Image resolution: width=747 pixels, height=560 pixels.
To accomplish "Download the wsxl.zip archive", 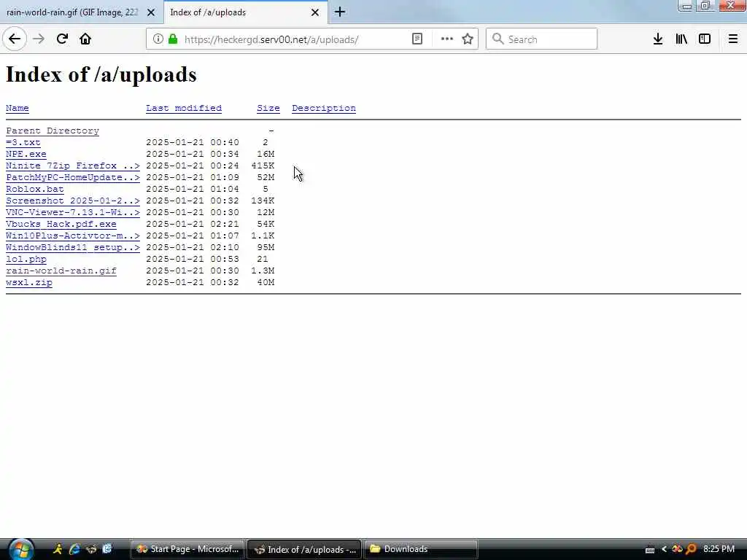I will 29,282.
